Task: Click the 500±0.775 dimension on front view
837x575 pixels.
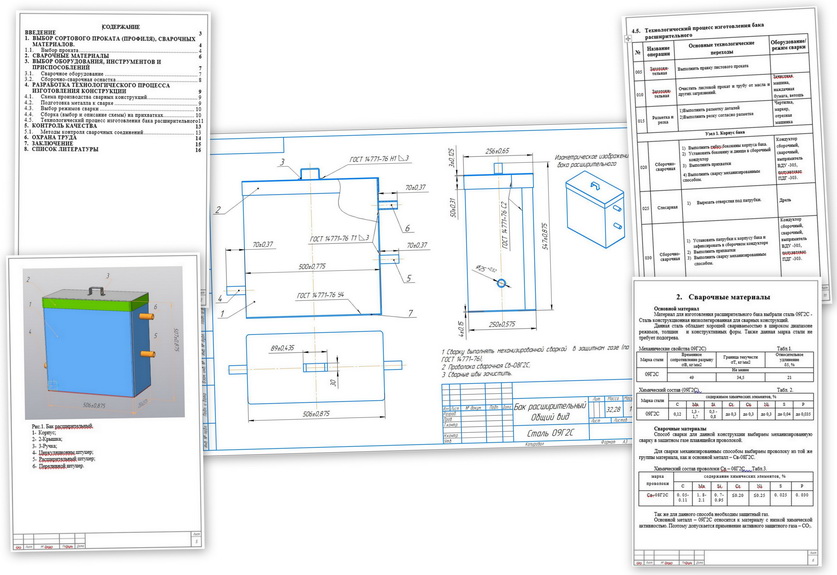Action: click(x=307, y=269)
